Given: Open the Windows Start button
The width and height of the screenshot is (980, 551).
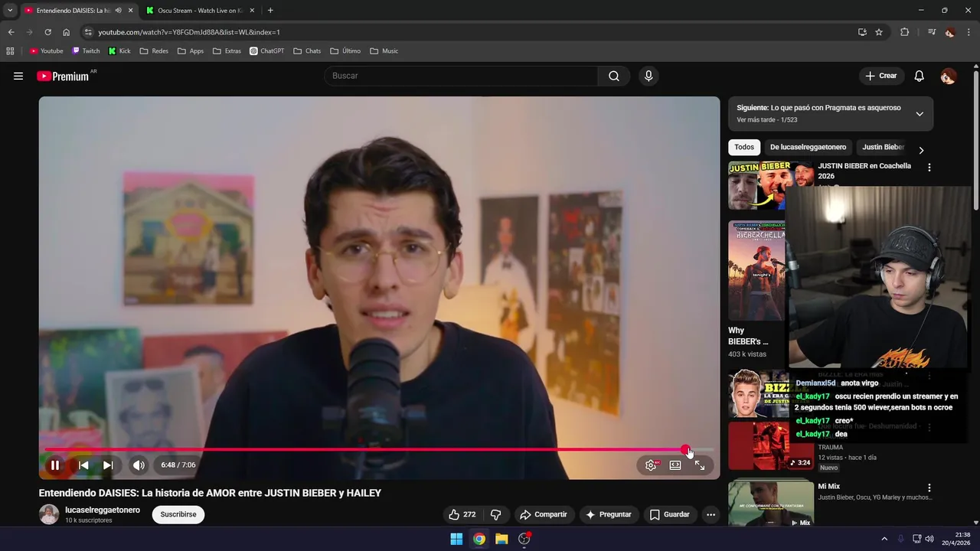Looking at the screenshot, I should 456,539.
